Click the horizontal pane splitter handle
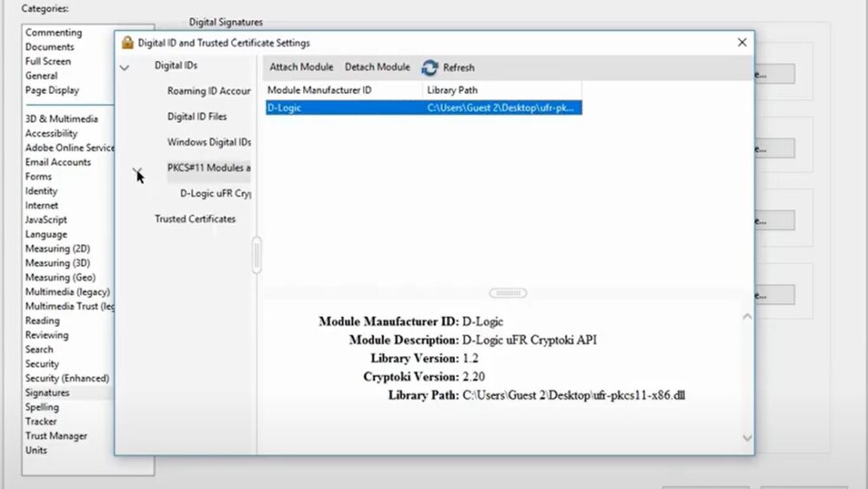Viewport: 868px width, 489px height. coord(508,293)
